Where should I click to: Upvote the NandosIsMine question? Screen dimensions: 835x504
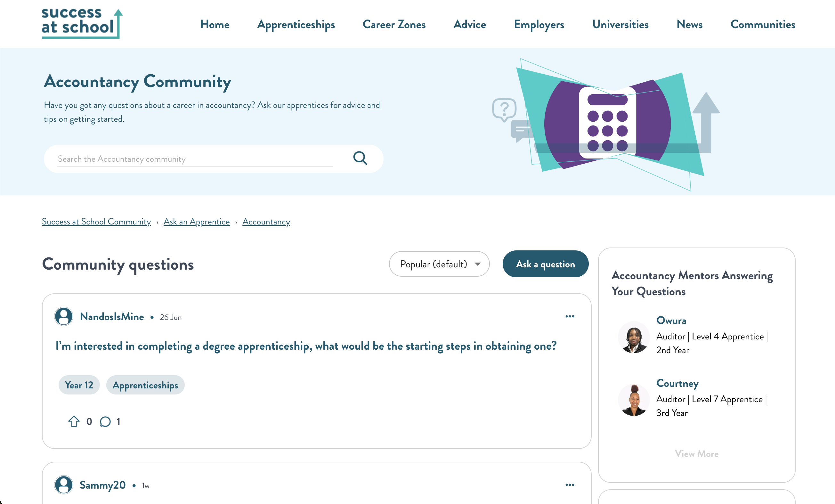coord(74,421)
